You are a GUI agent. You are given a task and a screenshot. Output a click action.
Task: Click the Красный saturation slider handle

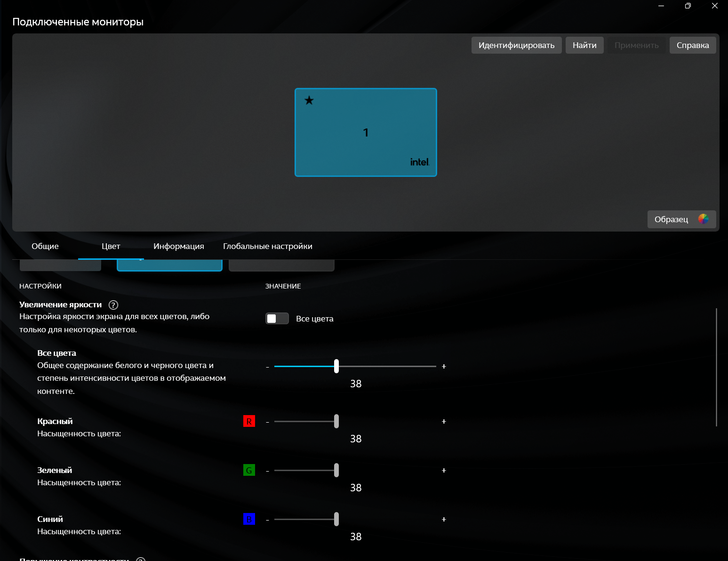click(x=336, y=421)
